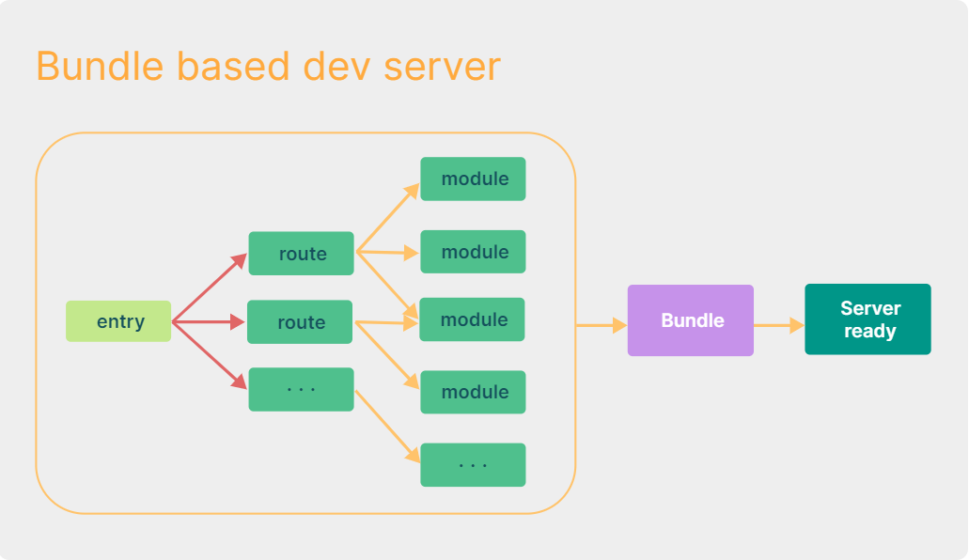This screenshot has width=969, height=560.
Task: Click the yellow arrowhead pointing at fourth module
Action: click(413, 381)
